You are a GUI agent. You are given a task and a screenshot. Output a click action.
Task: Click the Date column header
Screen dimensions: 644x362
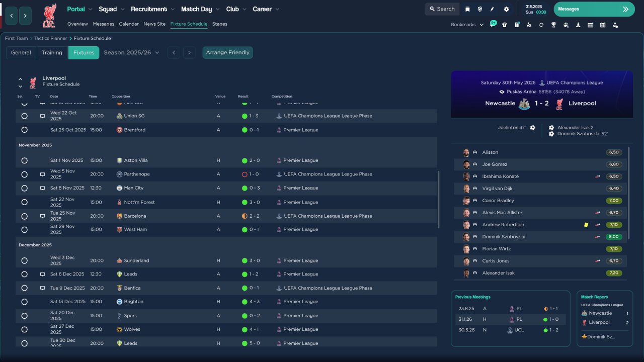54,97
